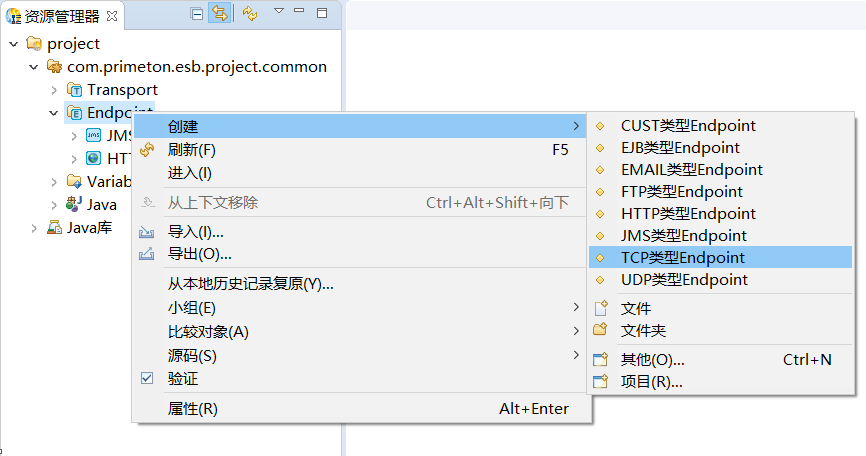Select TCP类型Endpoint from the submenu
Image resolution: width=866 pixels, height=456 pixels.
pyautogui.click(x=682, y=257)
